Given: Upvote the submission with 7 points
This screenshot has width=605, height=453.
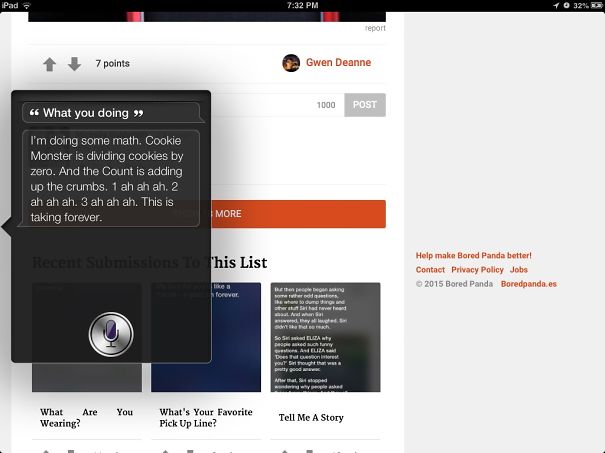Looking at the screenshot, I should coord(49,64).
